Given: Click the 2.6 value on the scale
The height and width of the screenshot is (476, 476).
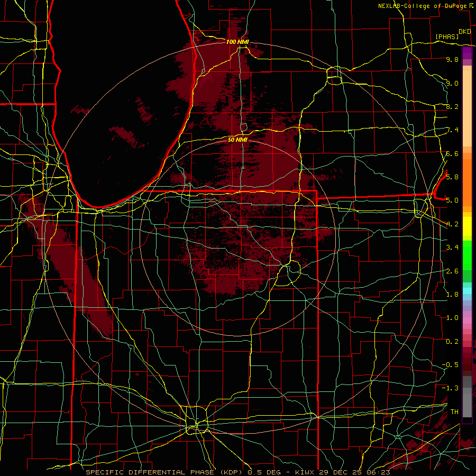Looking at the screenshot, I should tap(452, 271).
